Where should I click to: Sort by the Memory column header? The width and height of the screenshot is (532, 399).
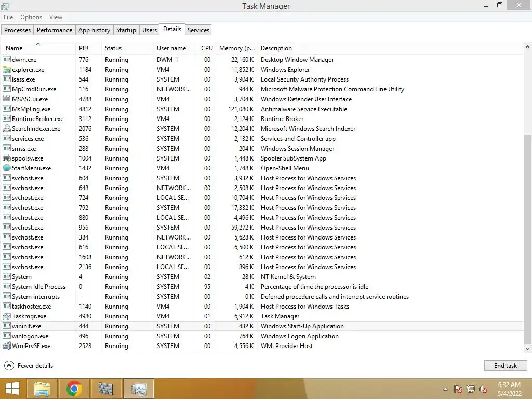click(236, 48)
